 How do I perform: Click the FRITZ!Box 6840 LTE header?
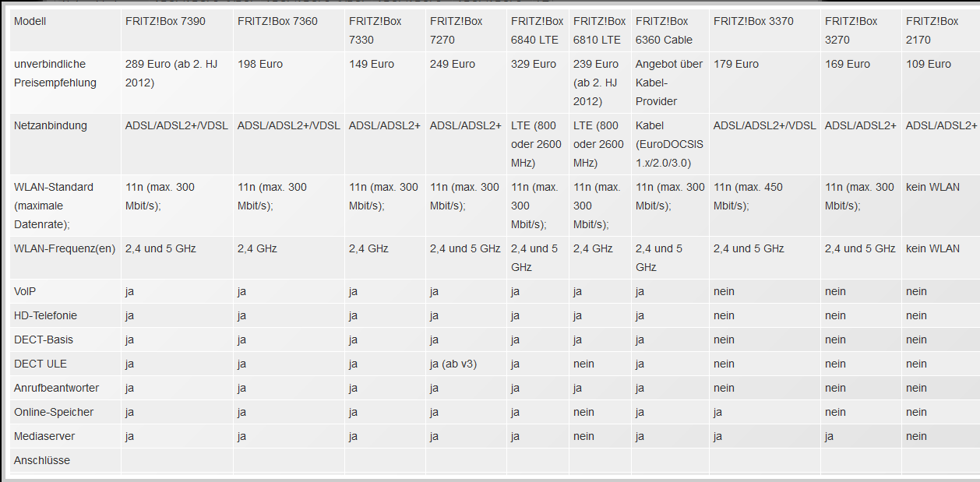pos(537,30)
